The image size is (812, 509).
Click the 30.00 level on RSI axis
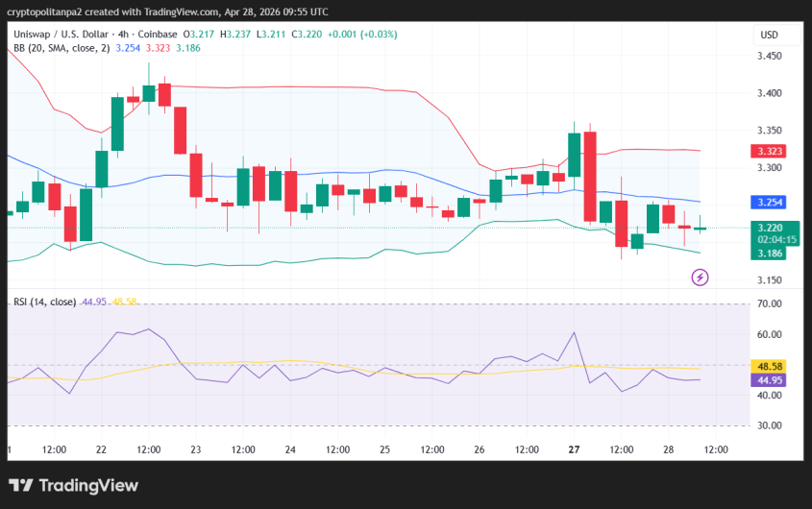click(769, 425)
